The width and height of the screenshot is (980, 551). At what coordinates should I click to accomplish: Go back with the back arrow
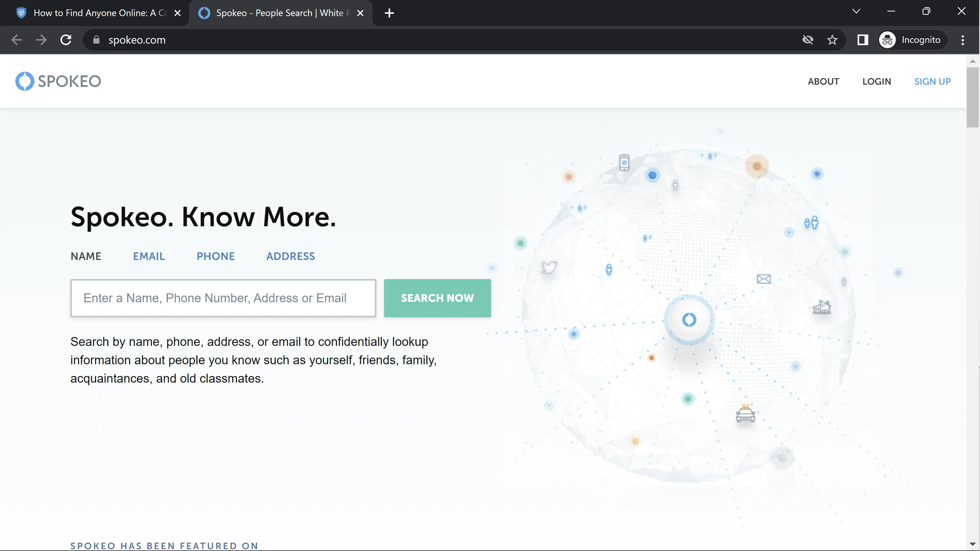pos(17,40)
